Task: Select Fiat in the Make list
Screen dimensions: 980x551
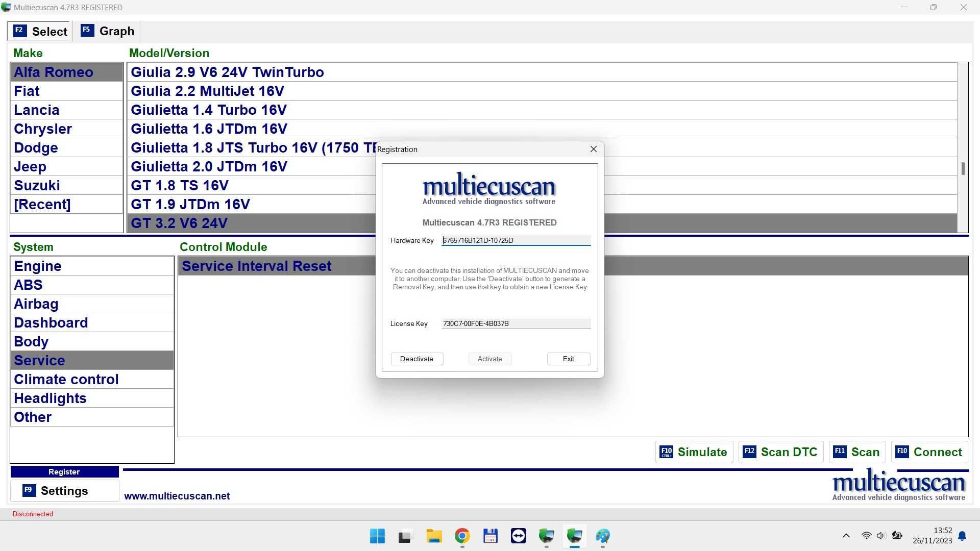Action: [x=66, y=91]
